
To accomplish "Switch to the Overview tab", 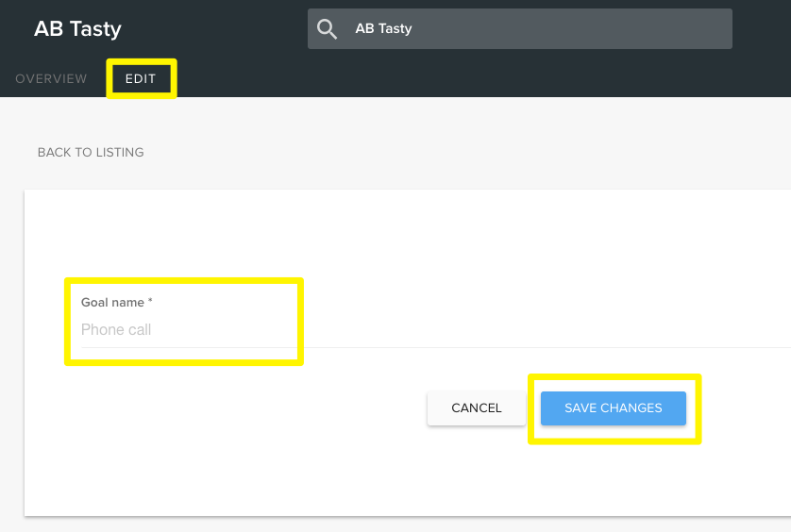I will coord(51,78).
